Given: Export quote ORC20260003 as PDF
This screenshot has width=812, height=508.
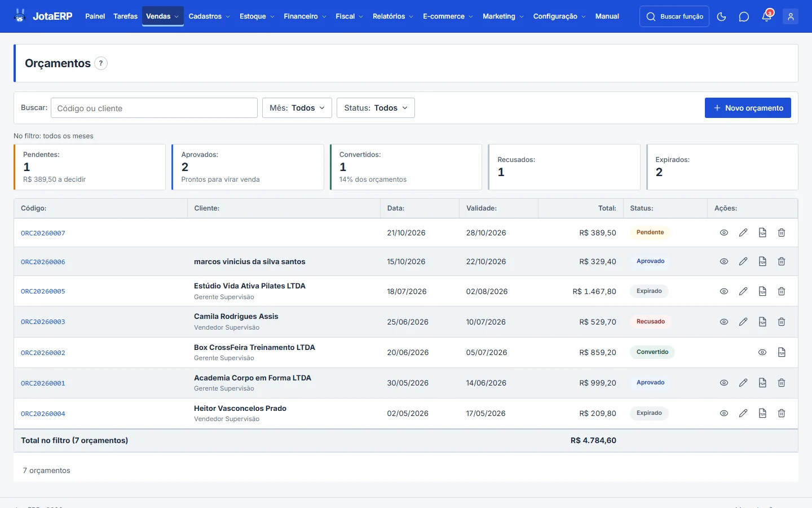Looking at the screenshot, I should (x=762, y=322).
